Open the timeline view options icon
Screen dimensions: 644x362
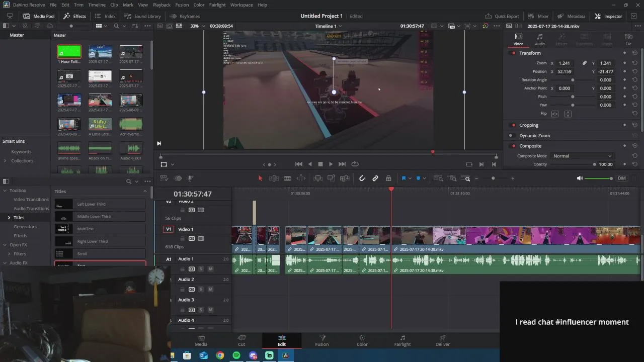pyautogui.click(x=164, y=178)
